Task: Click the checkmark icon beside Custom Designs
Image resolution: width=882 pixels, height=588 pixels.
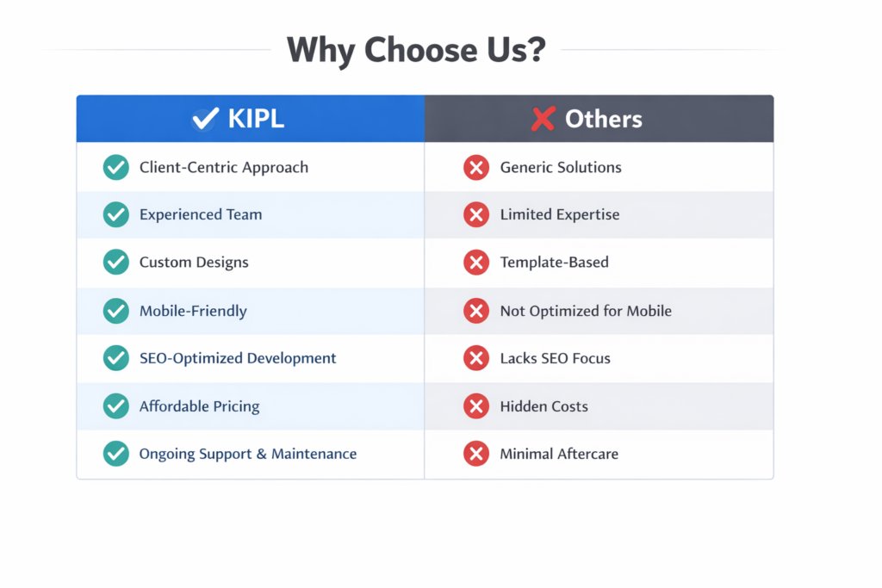Action: (x=115, y=263)
